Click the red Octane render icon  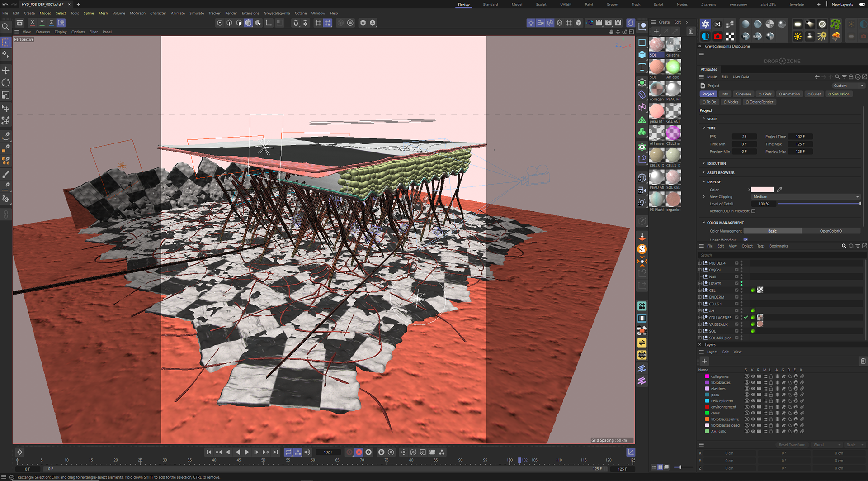pos(717,36)
